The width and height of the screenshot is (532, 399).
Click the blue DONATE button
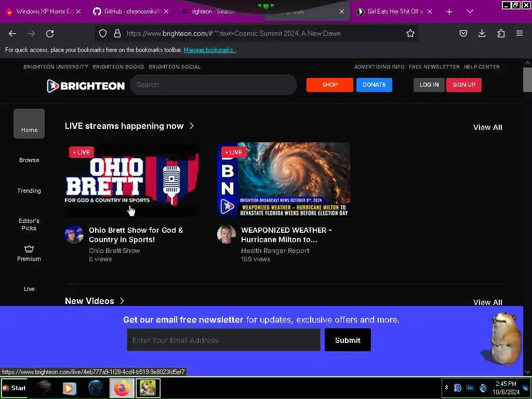point(374,85)
